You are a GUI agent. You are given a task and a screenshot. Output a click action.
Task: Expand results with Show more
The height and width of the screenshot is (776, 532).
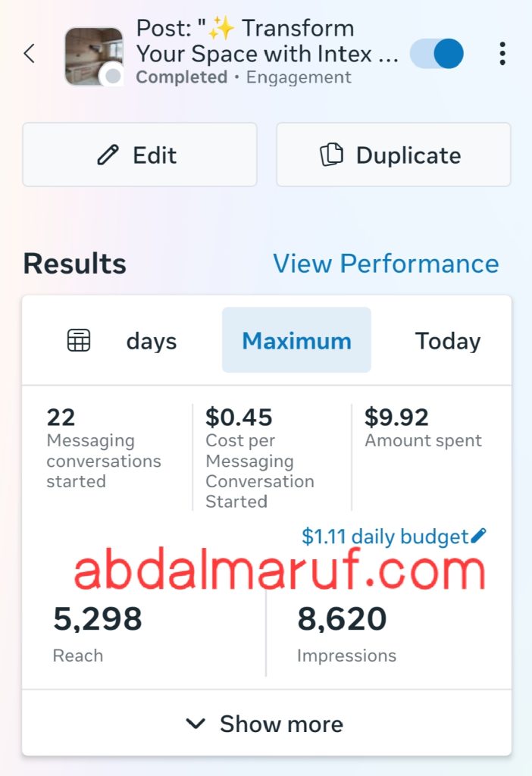pyautogui.click(x=266, y=724)
